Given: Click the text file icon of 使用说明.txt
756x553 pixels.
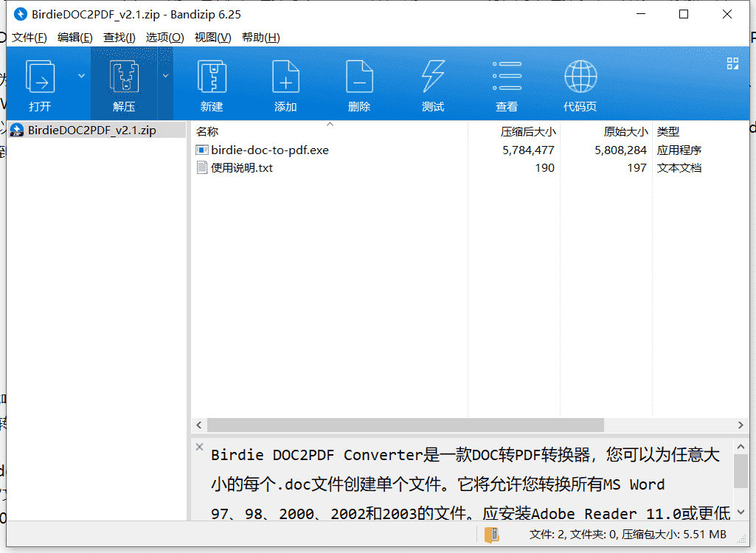Looking at the screenshot, I should [202, 168].
